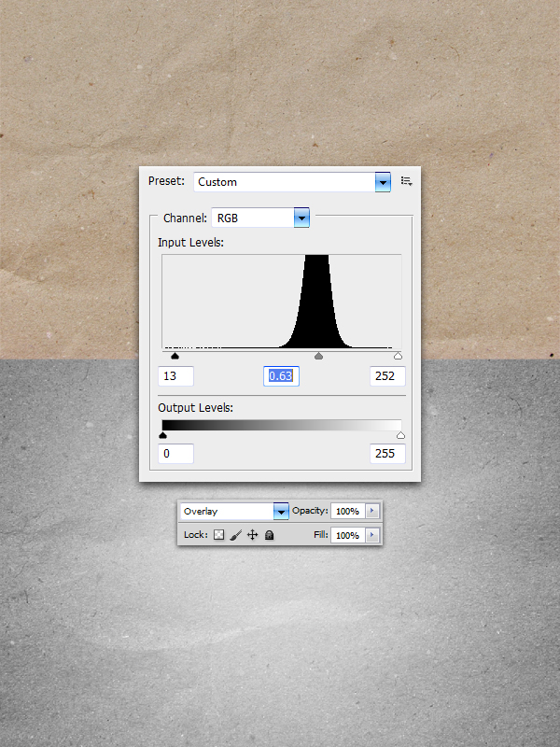
Task: Click the output levels field showing 255
Action: (387, 453)
